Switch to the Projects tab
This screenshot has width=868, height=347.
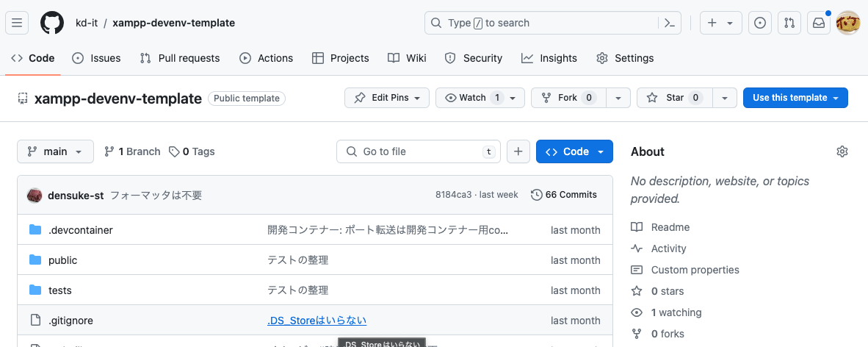(341, 58)
